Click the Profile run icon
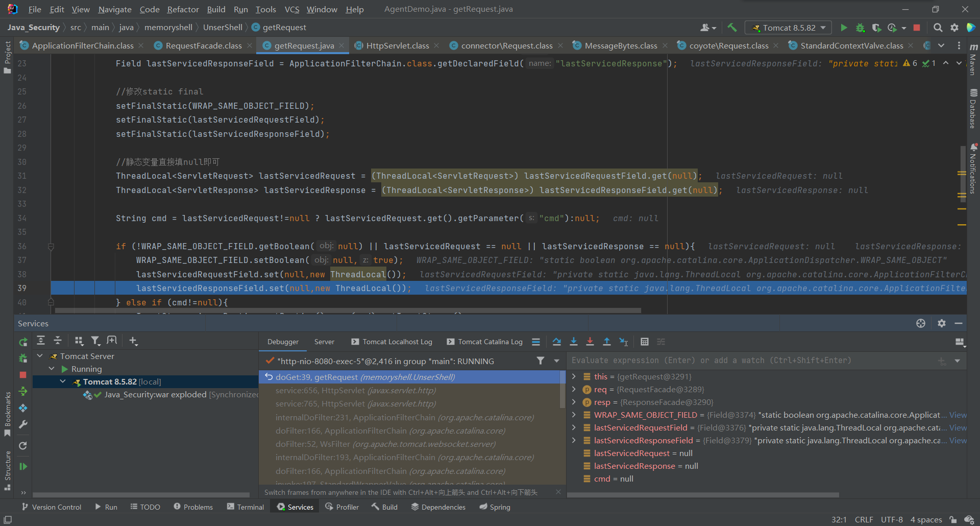980x526 pixels. click(x=892, y=28)
